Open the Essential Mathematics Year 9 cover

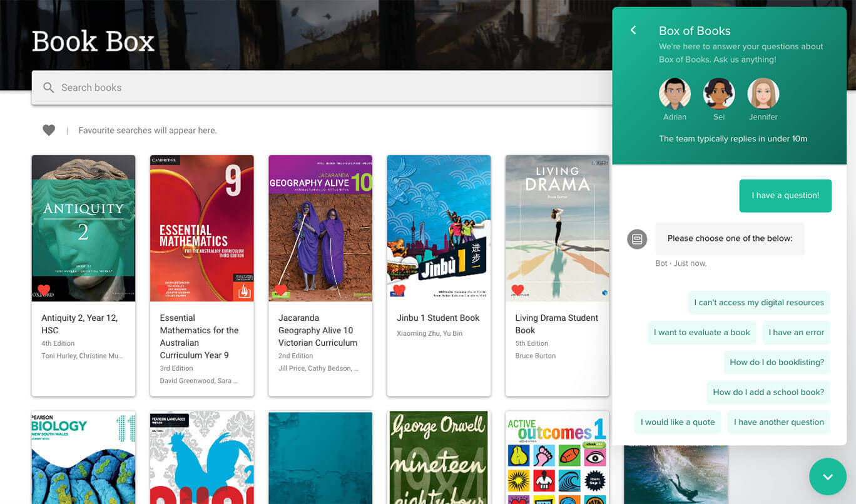[201, 228]
